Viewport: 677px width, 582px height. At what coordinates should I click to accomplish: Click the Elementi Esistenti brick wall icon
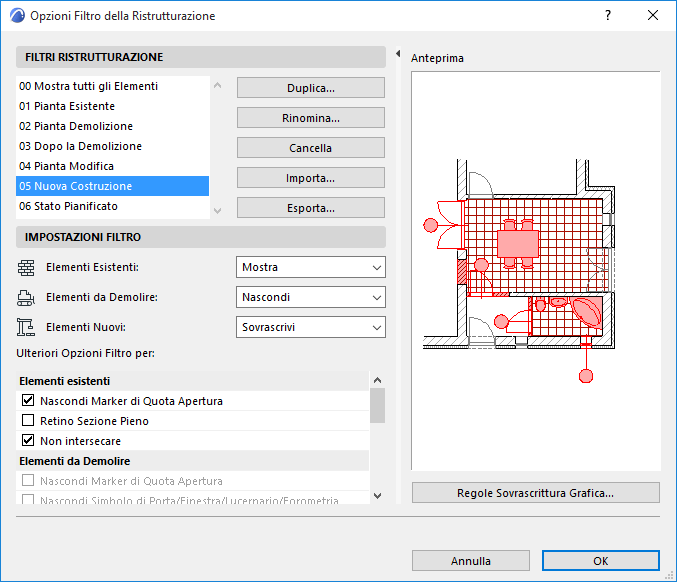26,268
